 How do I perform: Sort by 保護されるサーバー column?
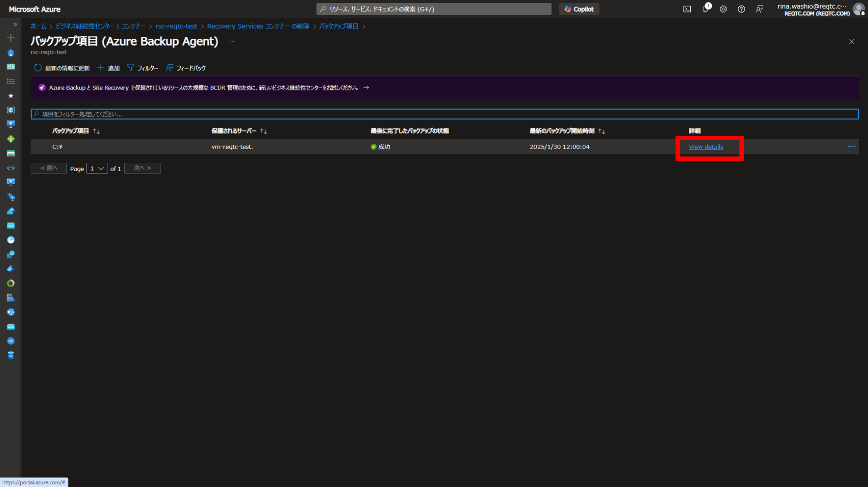click(239, 131)
